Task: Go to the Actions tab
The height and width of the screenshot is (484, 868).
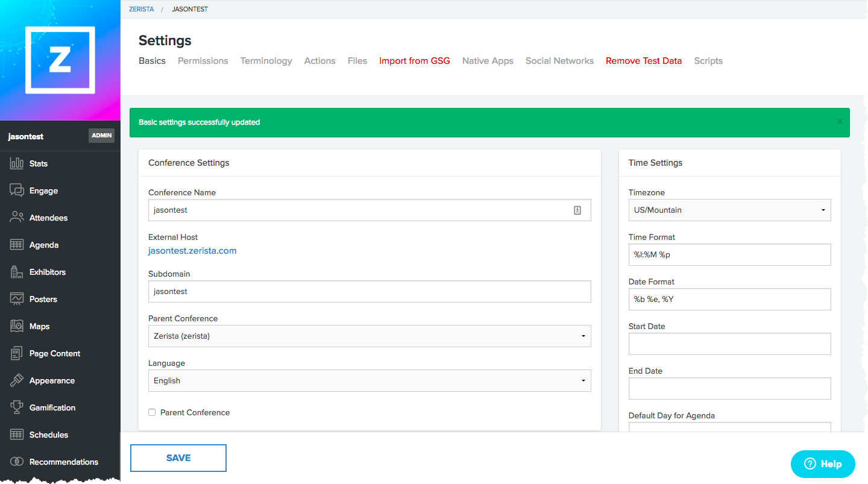Action: (x=319, y=61)
